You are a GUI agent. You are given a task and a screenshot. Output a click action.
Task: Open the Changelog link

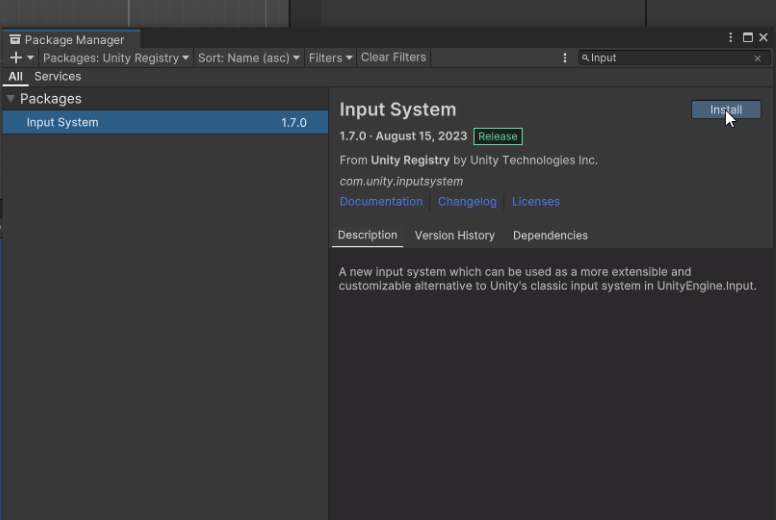[x=467, y=202]
